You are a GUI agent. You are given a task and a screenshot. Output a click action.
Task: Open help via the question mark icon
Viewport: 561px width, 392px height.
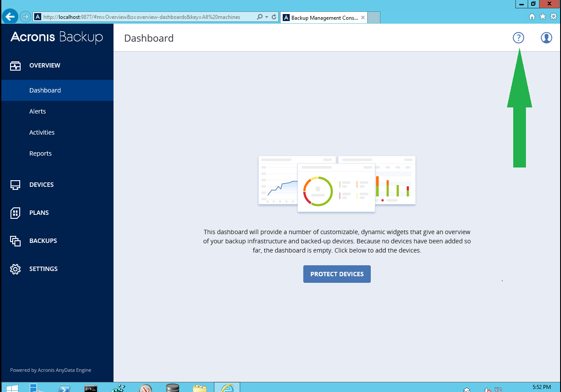[518, 38]
